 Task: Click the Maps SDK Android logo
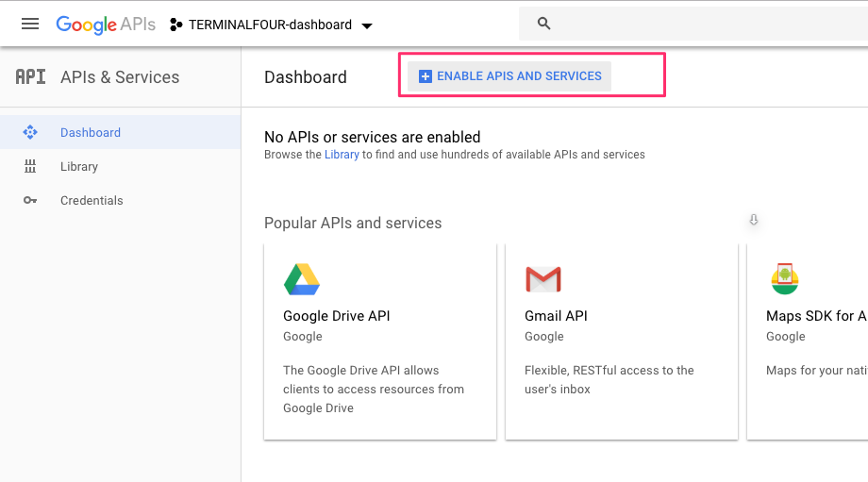click(x=784, y=279)
